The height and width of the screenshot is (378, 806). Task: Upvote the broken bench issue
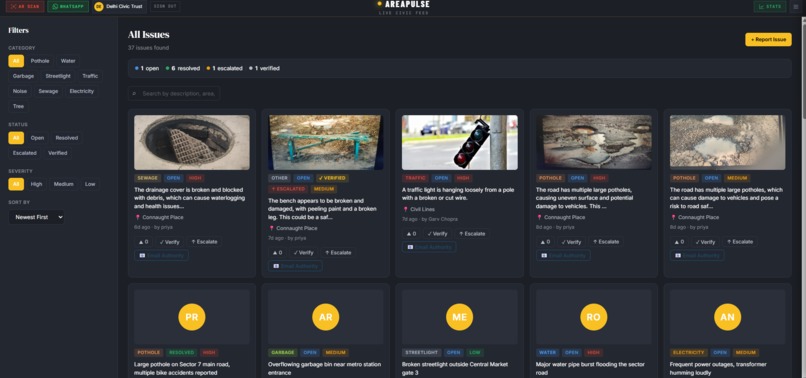[x=277, y=253]
